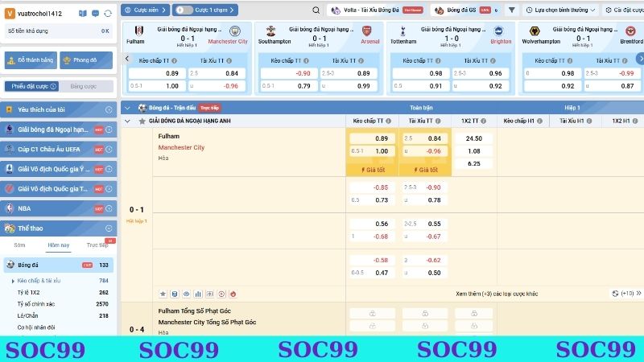644x362 pixels.
Task: Toggle the Cược 1 chạm switch
Action: (x=184, y=10)
